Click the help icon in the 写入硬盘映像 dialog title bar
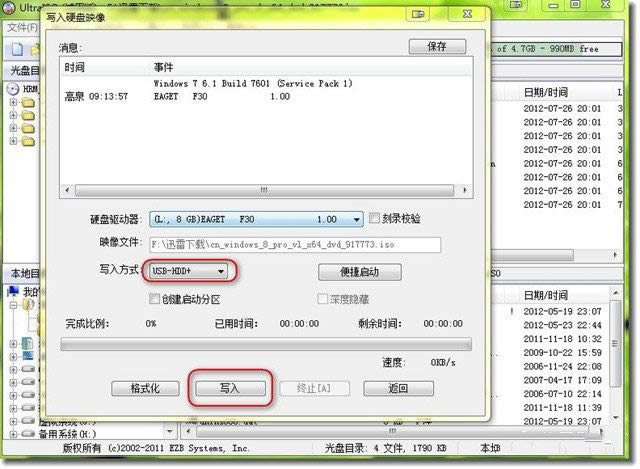The width and height of the screenshot is (640, 469). (418, 14)
